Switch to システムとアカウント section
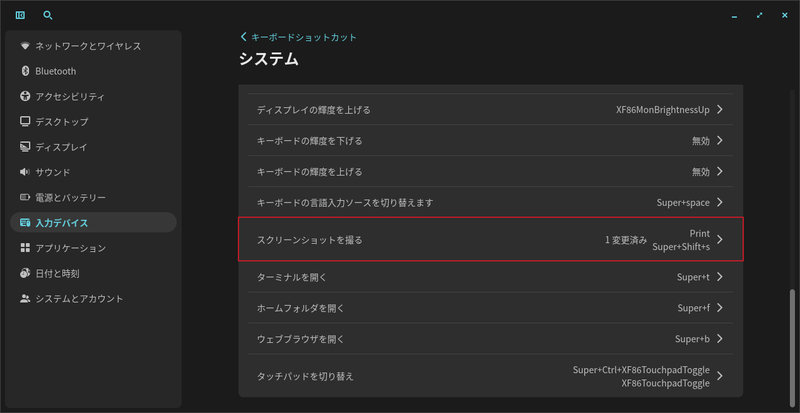 (79, 298)
